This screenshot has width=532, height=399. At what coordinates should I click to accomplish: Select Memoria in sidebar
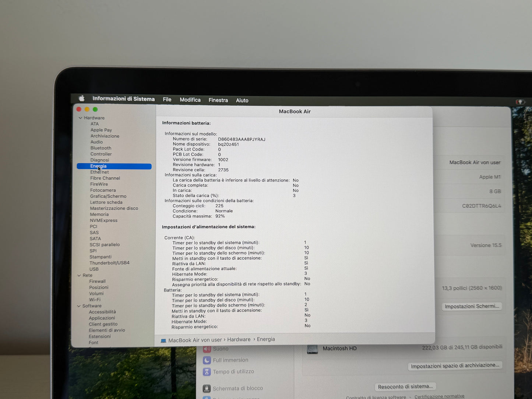point(99,215)
